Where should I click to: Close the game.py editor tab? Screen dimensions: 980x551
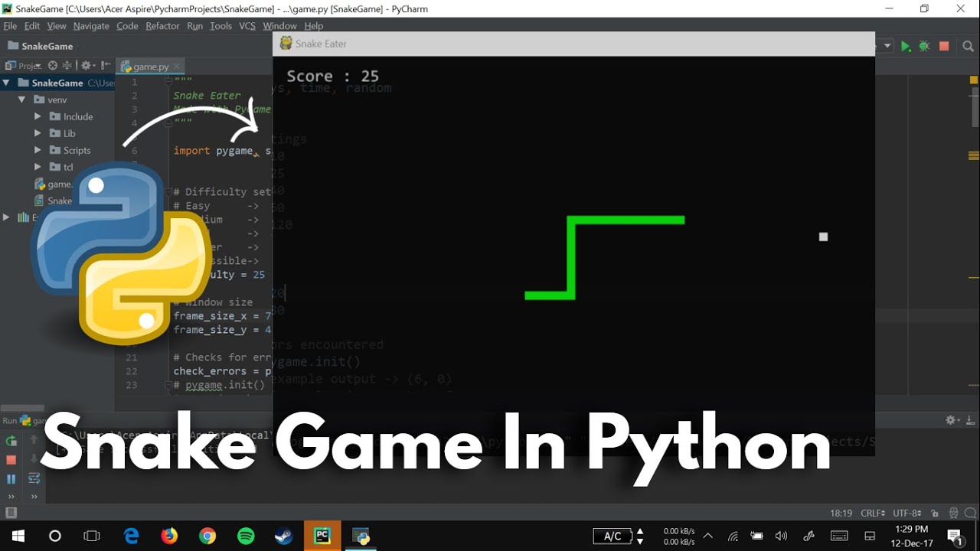176,67
